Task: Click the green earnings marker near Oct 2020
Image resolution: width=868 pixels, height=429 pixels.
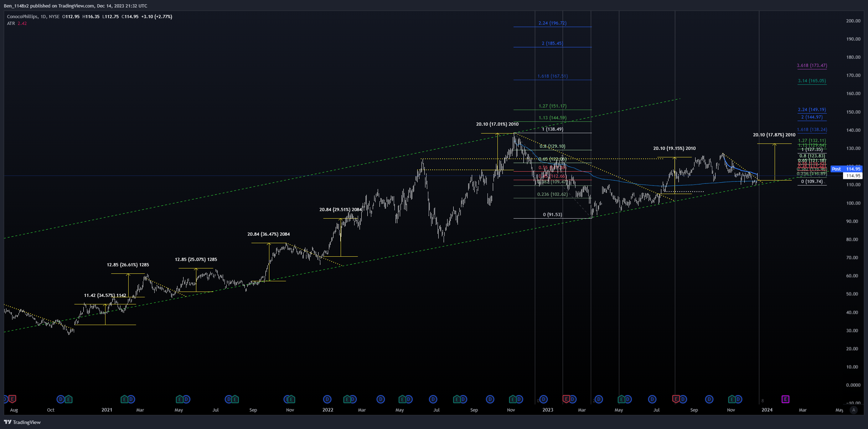Action: pos(68,399)
